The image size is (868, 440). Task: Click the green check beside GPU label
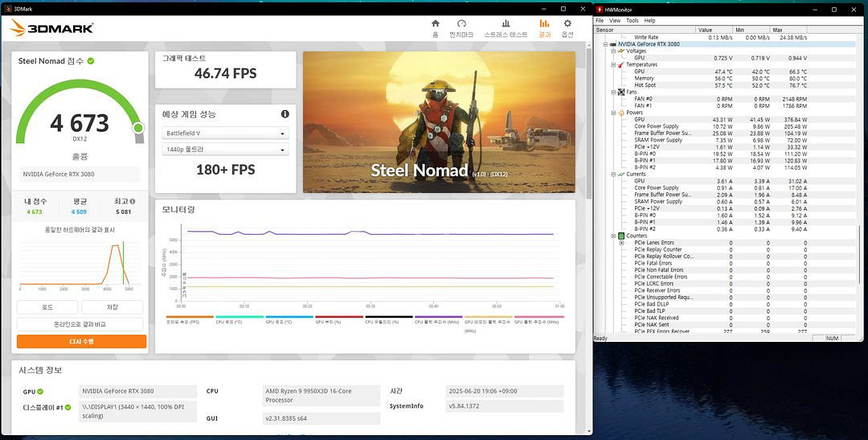coord(40,391)
